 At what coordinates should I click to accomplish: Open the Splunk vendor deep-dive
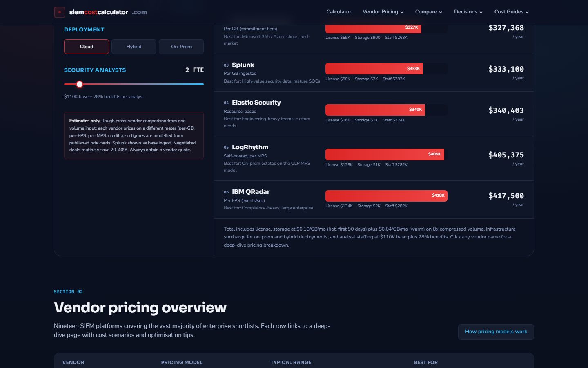tap(243, 65)
